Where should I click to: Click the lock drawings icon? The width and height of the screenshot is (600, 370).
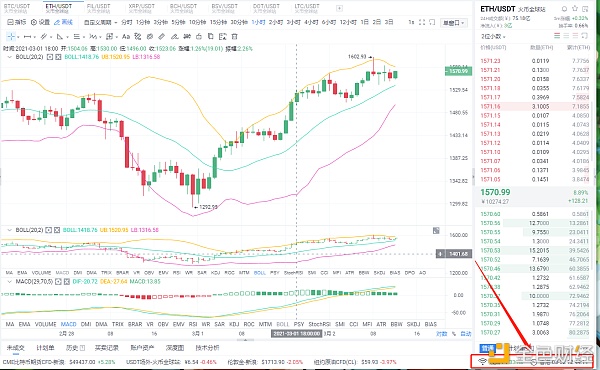[199, 37]
